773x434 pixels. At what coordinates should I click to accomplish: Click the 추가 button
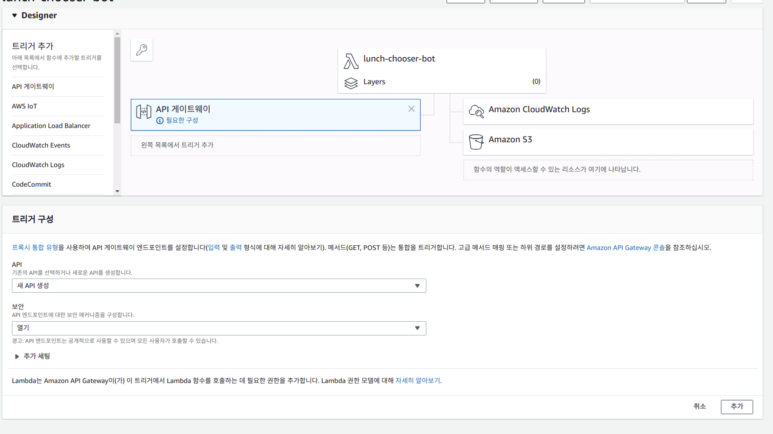pyautogui.click(x=736, y=407)
